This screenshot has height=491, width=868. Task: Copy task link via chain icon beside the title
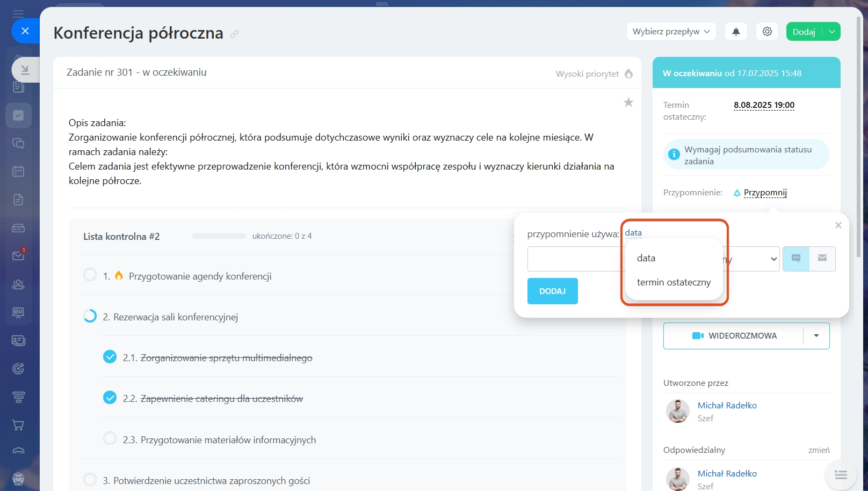click(x=234, y=34)
